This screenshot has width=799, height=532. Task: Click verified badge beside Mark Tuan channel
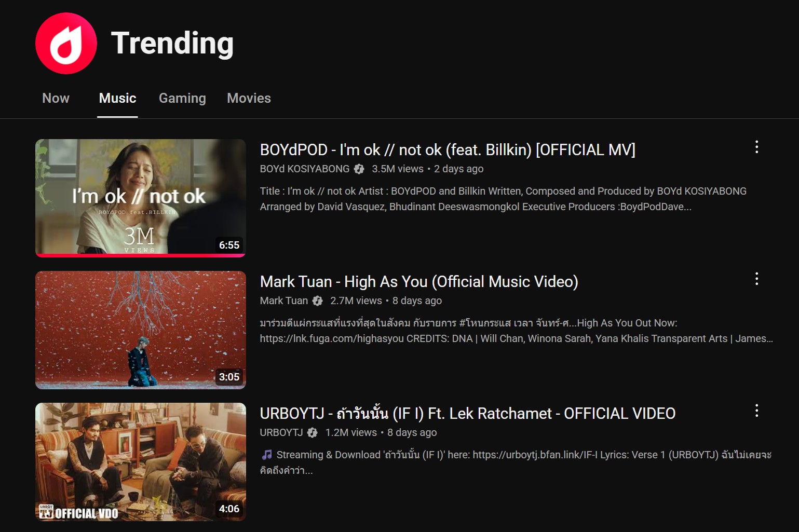(x=317, y=301)
